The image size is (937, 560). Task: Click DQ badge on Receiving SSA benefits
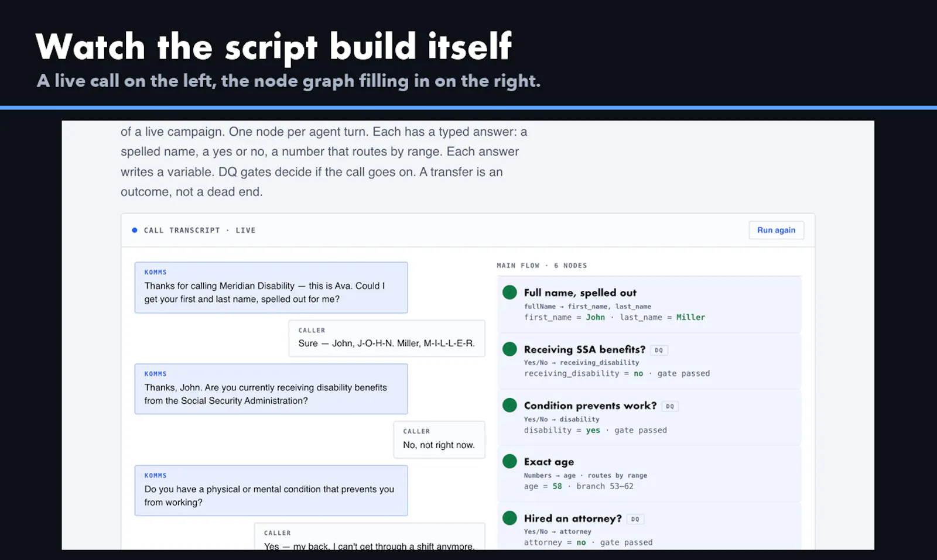[x=659, y=350]
